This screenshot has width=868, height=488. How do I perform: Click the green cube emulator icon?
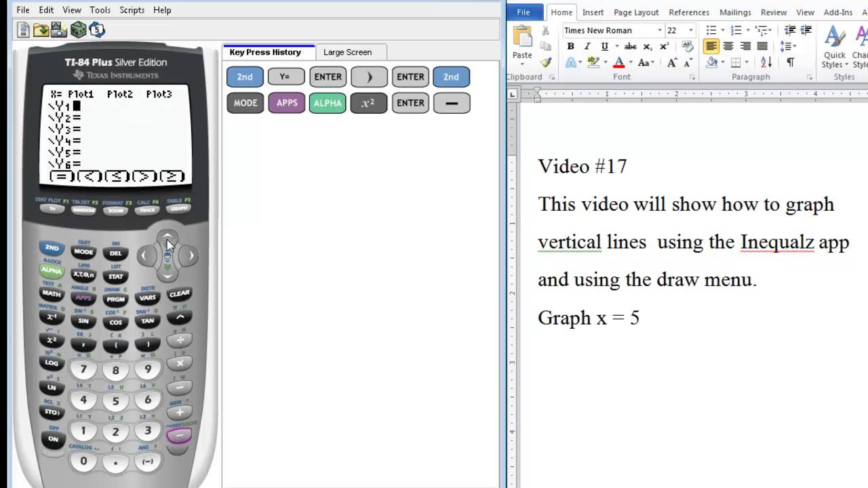click(x=78, y=30)
